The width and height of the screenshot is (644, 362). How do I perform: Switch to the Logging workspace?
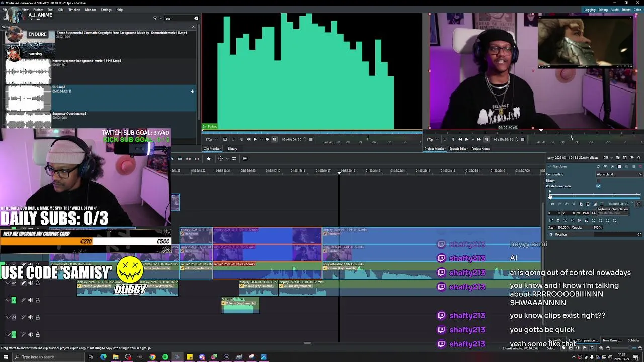590,10
